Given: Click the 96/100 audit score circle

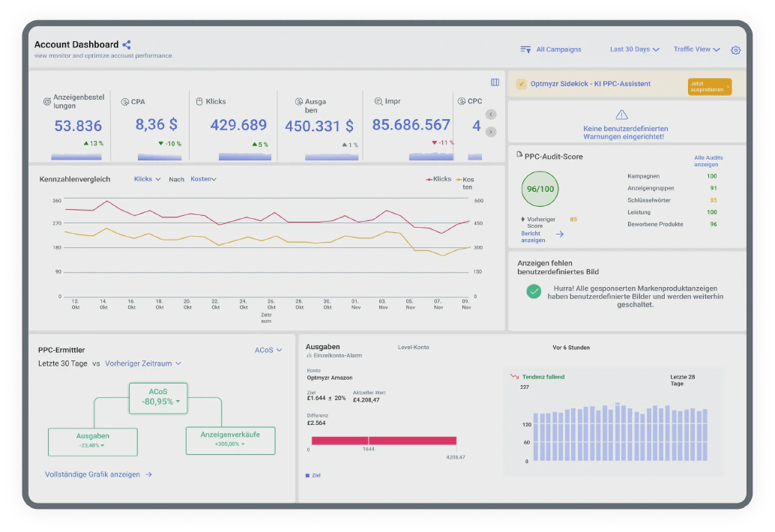Looking at the screenshot, I should pyautogui.click(x=540, y=189).
